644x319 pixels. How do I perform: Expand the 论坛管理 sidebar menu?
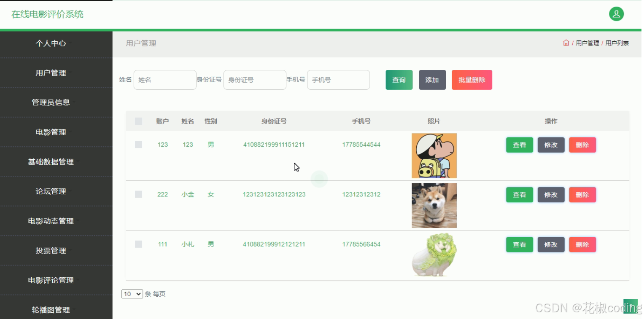point(56,191)
